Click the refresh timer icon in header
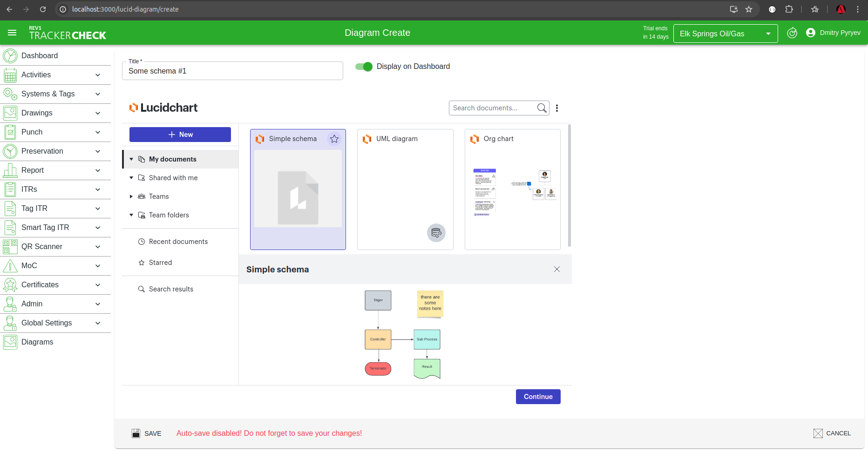This screenshot has width=868, height=460. (x=792, y=33)
